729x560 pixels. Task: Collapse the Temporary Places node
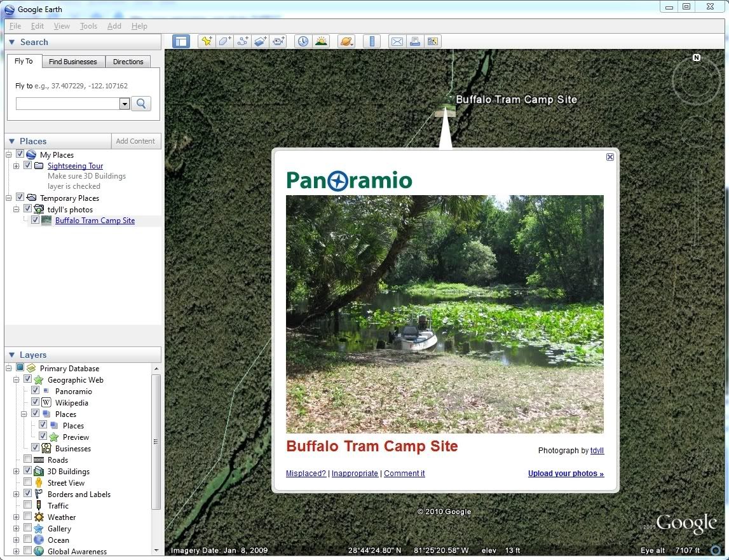click(8, 198)
